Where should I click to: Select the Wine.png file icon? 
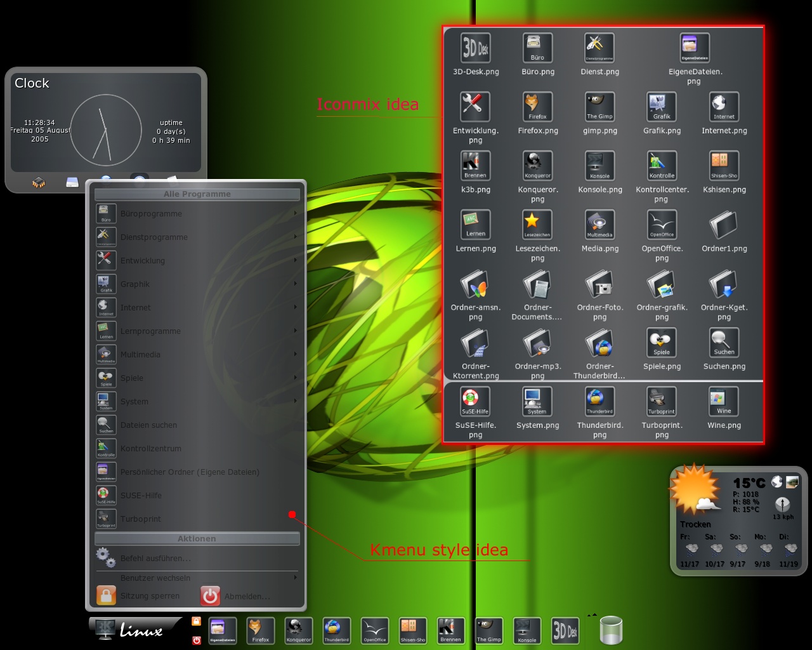(724, 402)
